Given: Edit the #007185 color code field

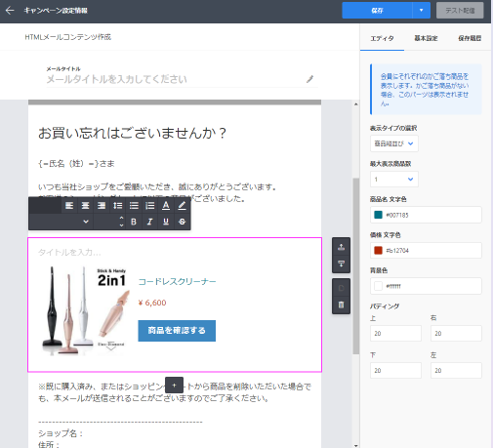Looking at the screenshot, I should point(426,215).
